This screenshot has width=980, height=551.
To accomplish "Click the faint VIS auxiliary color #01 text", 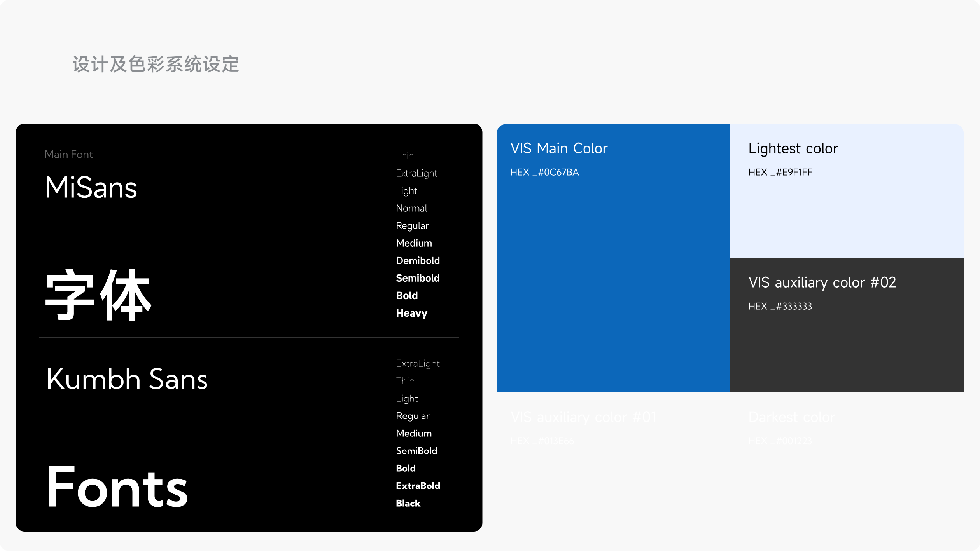I will click(583, 417).
